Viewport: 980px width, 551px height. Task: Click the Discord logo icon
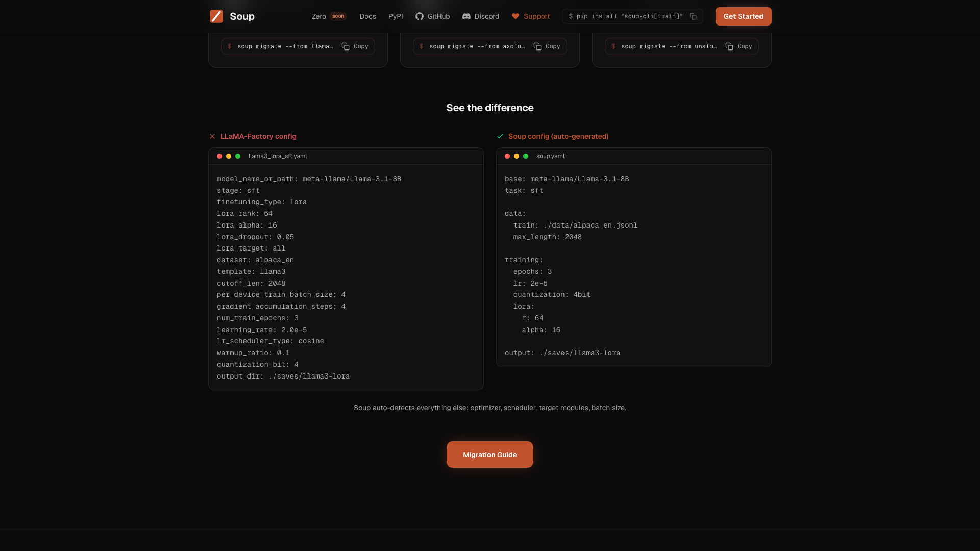(467, 16)
